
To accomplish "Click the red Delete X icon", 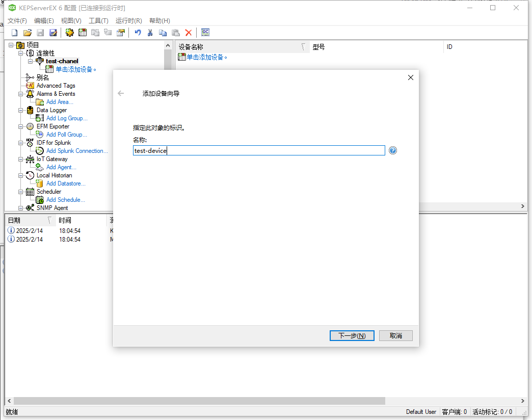I will click(x=189, y=33).
